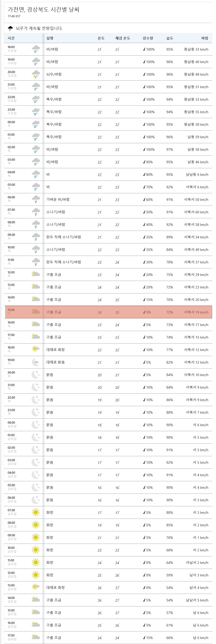Click the thunderstorm icon in the 20:00 수요일 row
The image size is (216, 644).
(x=36, y=74)
